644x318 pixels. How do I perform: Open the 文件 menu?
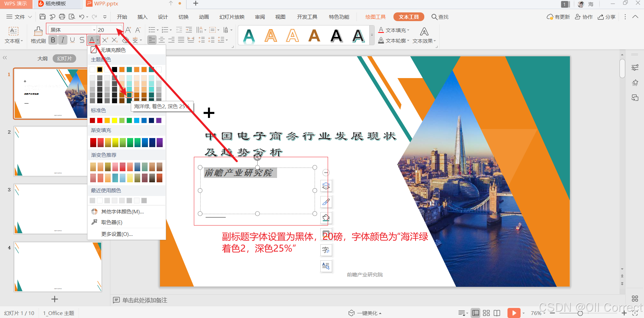[19, 17]
